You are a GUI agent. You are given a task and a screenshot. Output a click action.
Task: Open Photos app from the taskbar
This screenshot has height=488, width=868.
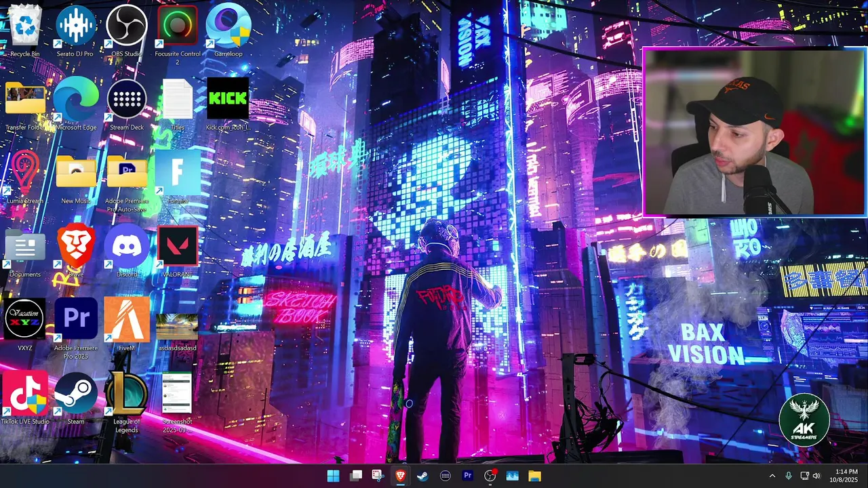[x=512, y=476]
